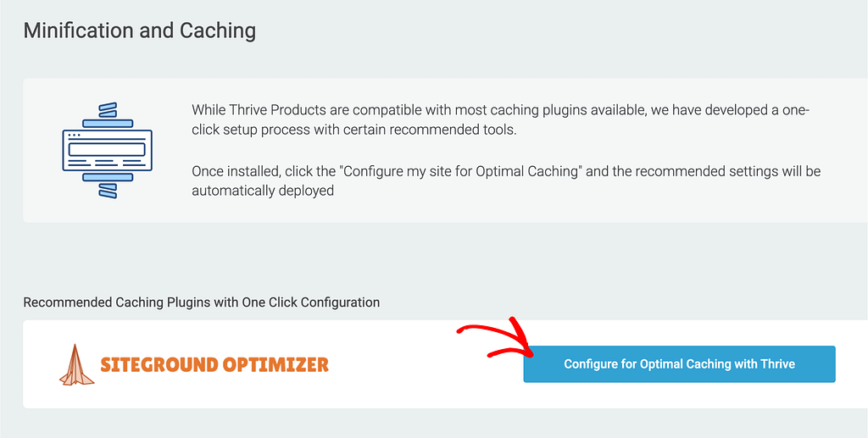Click the search-bar rectangle inside the browser illustration
The height and width of the screenshot is (438, 868).
point(108,149)
